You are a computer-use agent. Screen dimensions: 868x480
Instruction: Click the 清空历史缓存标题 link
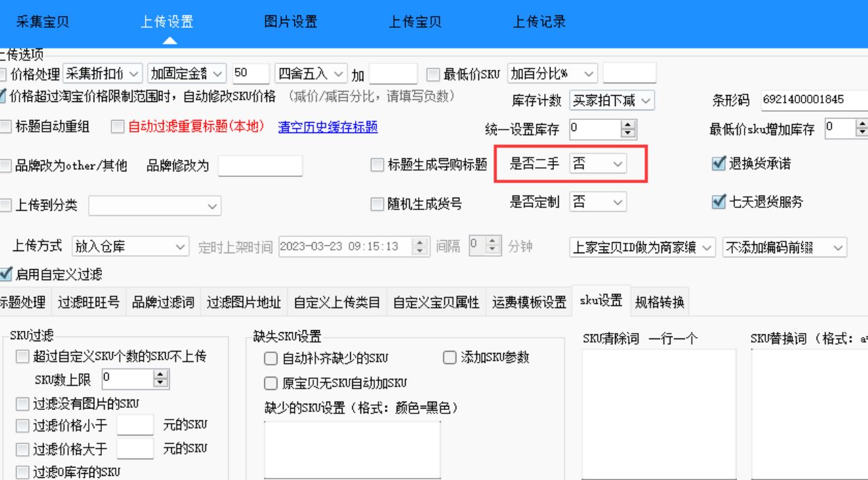coord(328,127)
